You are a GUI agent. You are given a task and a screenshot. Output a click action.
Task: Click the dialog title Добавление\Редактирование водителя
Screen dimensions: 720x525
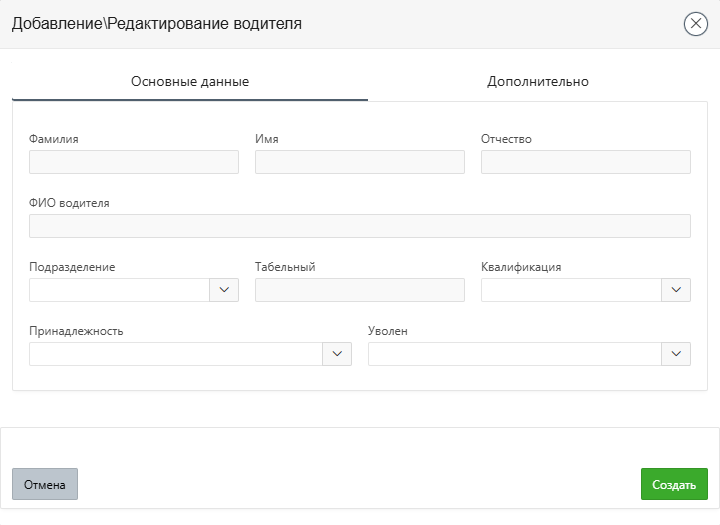click(156, 24)
